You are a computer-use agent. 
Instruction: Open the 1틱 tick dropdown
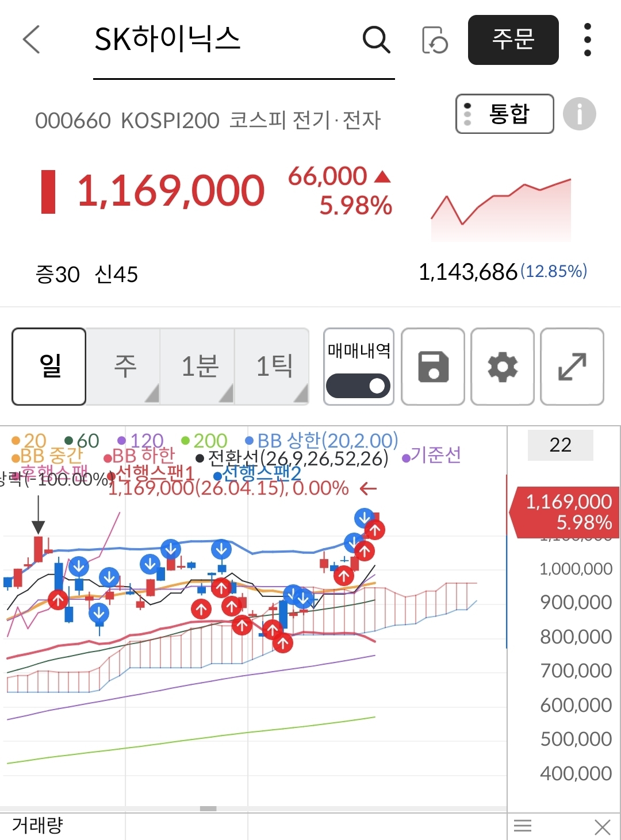pyautogui.click(x=274, y=367)
